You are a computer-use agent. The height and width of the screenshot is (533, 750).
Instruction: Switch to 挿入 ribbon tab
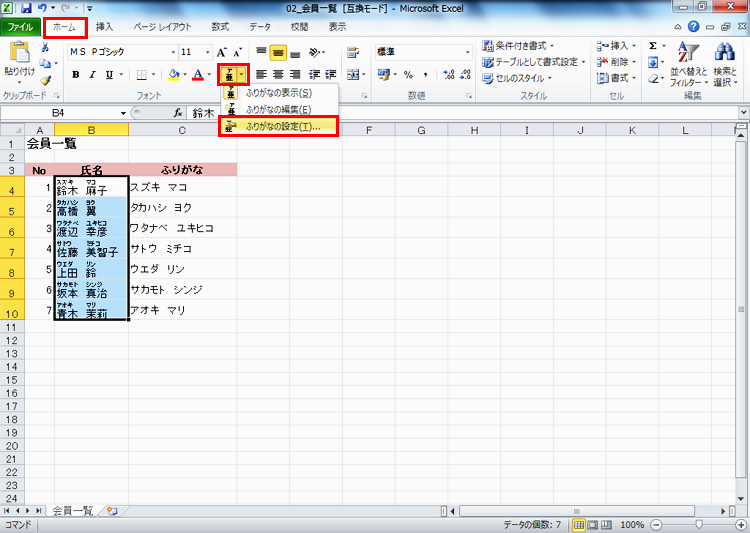click(104, 27)
